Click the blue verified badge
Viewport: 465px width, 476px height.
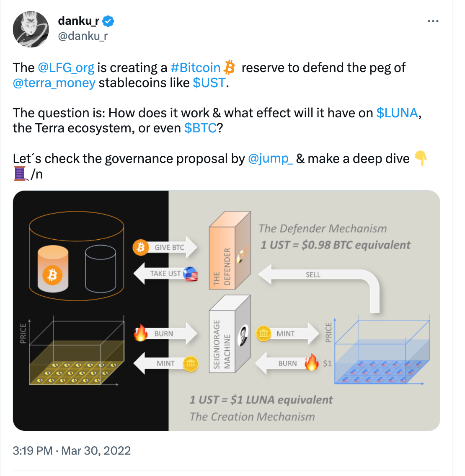coord(108,21)
